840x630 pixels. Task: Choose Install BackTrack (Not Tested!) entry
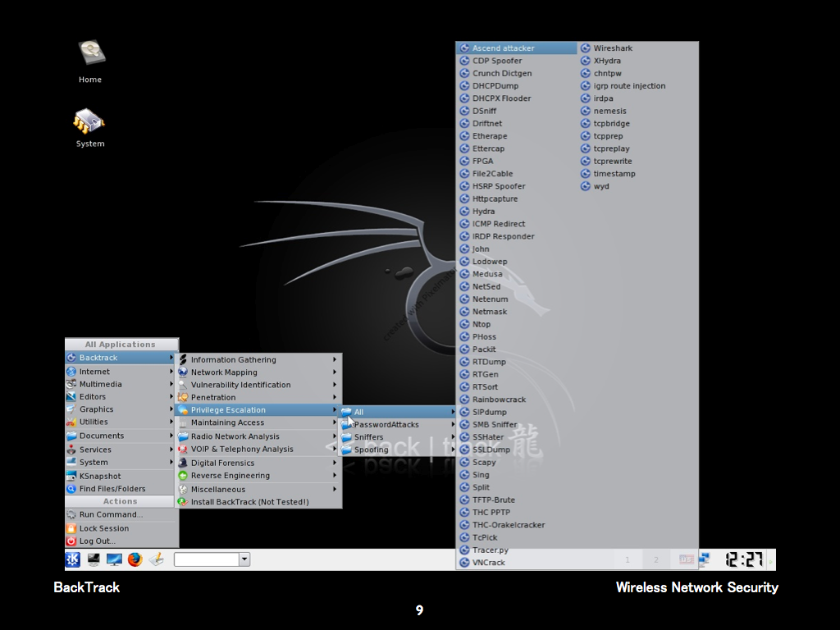(249, 502)
